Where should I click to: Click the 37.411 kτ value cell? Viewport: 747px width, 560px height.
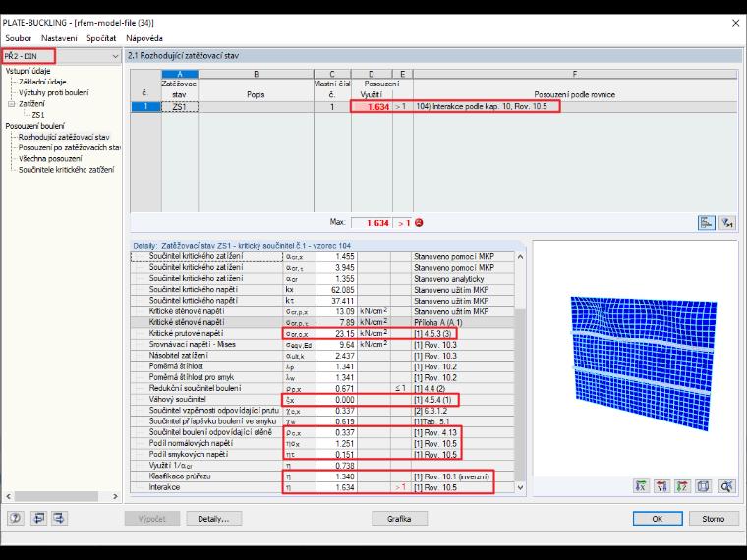(x=336, y=301)
